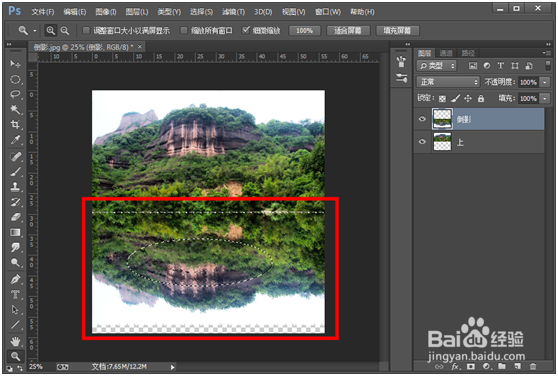Open status bar info arrow
This screenshot has height=376, width=558.
point(172,367)
